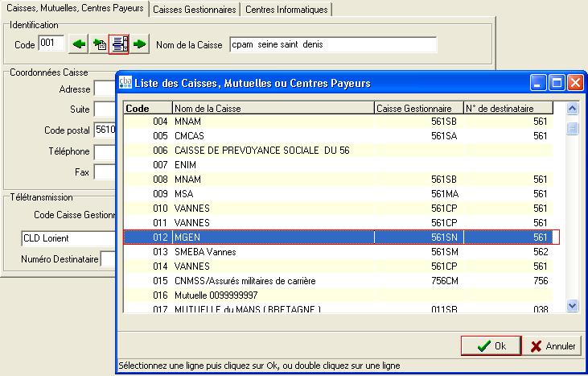Go to previous caisse with left green arrow
The image size is (588, 376).
pos(78,44)
